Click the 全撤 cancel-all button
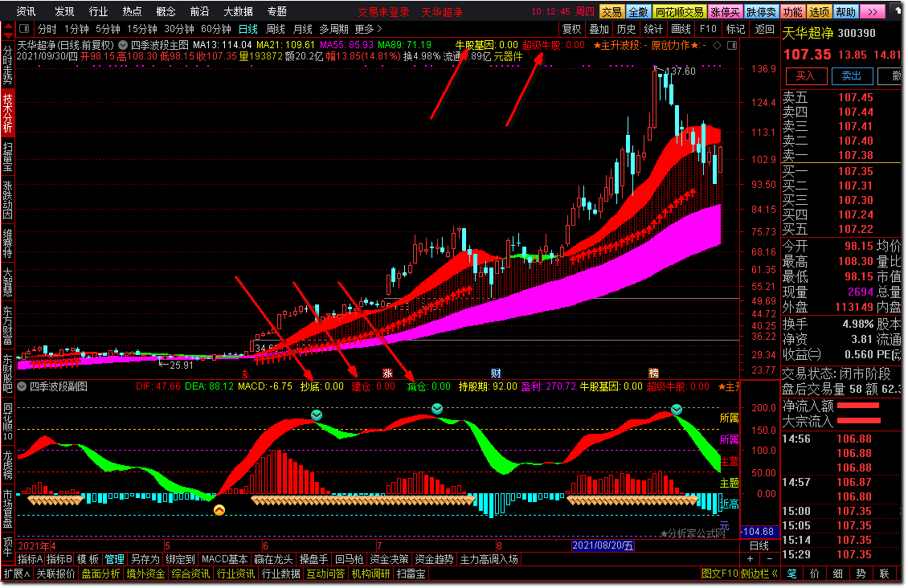 [x=638, y=11]
